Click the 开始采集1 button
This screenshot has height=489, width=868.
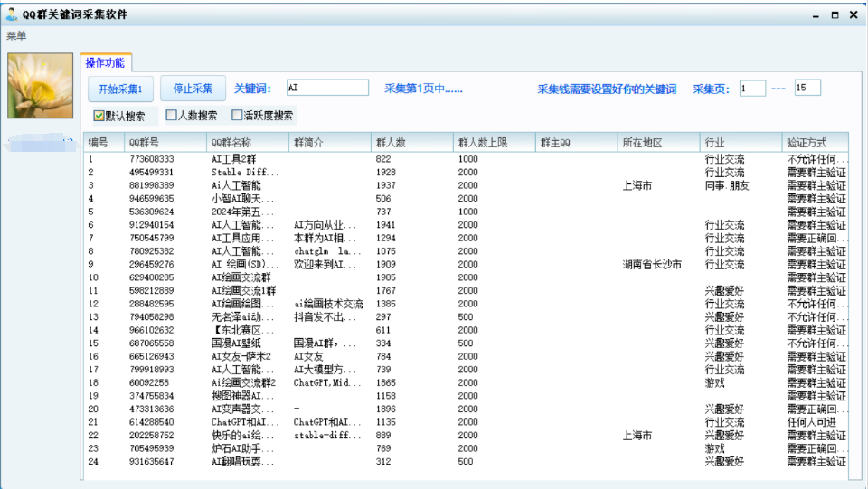pyautogui.click(x=120, y=89)
